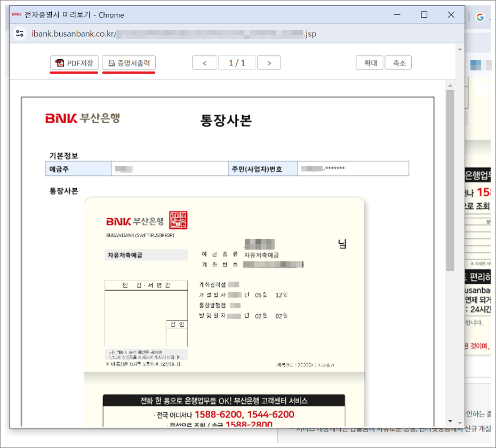Click the PDF저장 button
496x448 pixels.
74,62
